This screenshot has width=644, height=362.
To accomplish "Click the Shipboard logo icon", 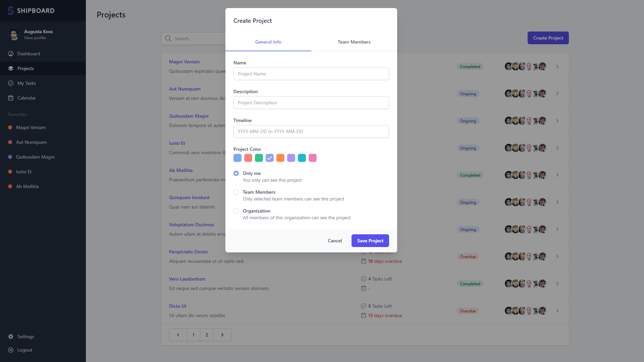I will [11, 11].
